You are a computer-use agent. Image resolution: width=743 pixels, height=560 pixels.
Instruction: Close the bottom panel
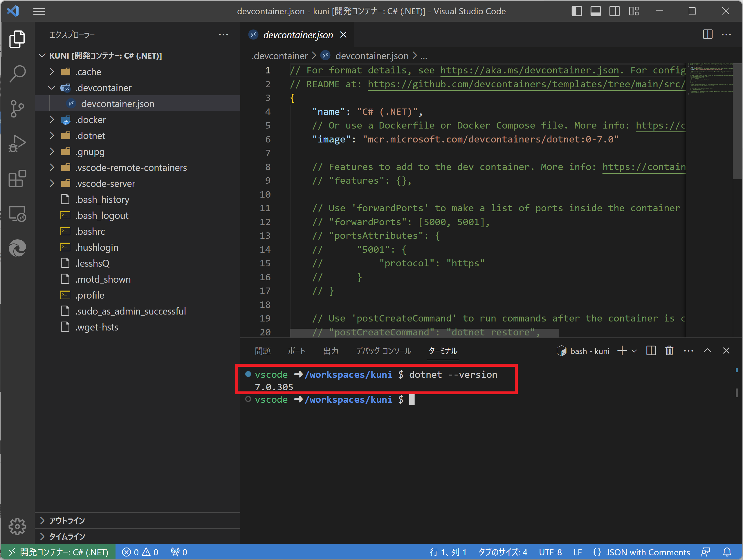(726, 351)
